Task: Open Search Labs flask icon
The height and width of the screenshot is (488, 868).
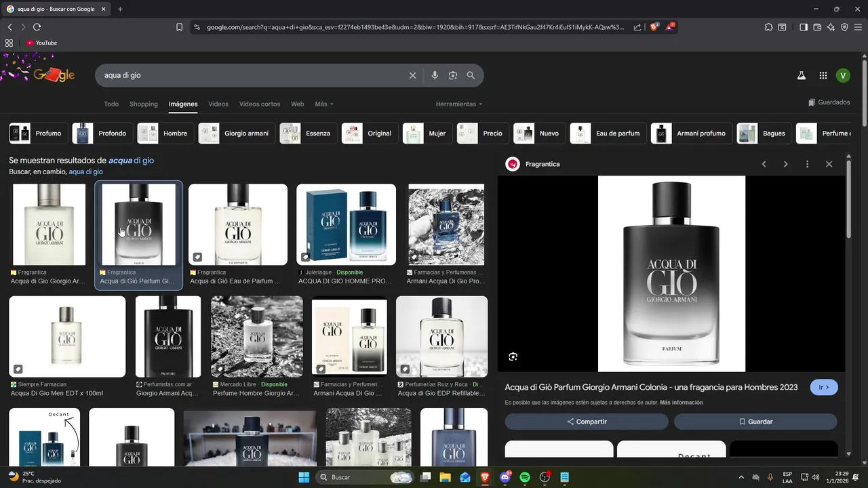Action: (x=801, y=76)
